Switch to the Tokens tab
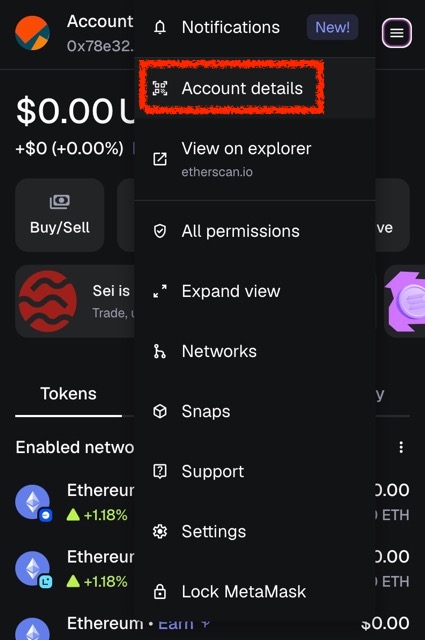The width and height of the screenshot is (425, 640). tap(68, 394)
